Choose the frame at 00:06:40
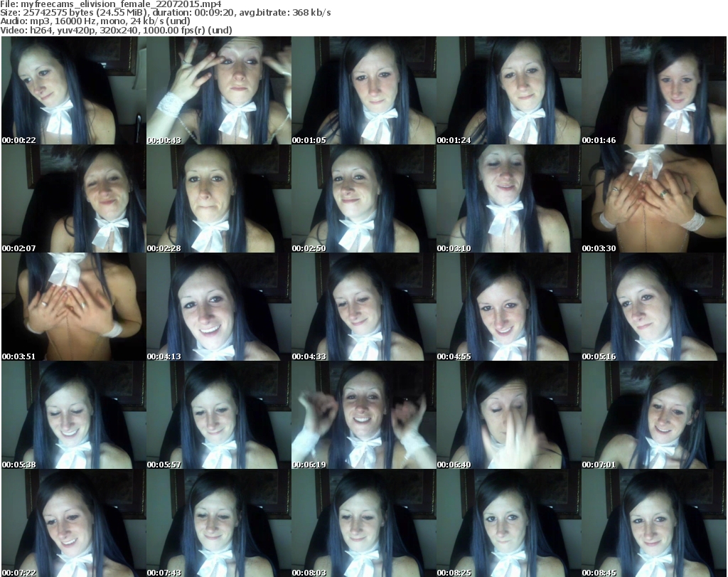Screen dimensions: 728x577 tap(508, 415)
